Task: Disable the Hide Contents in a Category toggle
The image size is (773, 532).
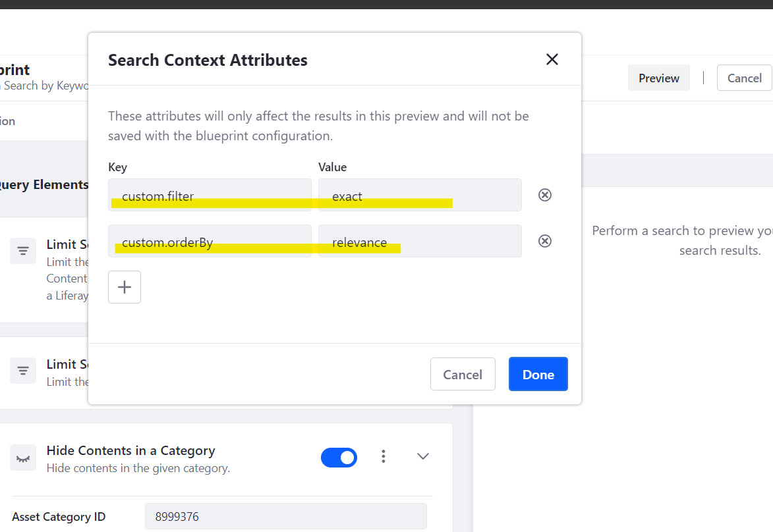Action: pos(339,457)
